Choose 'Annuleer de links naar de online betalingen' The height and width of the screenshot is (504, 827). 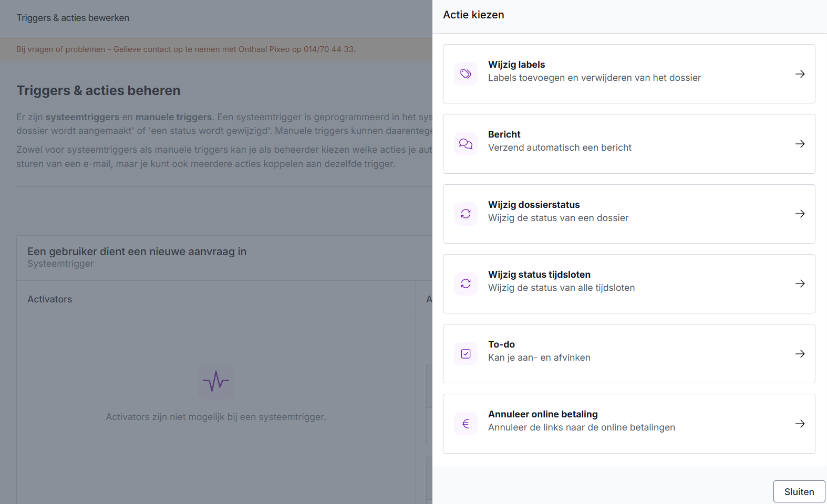(581, 427)
